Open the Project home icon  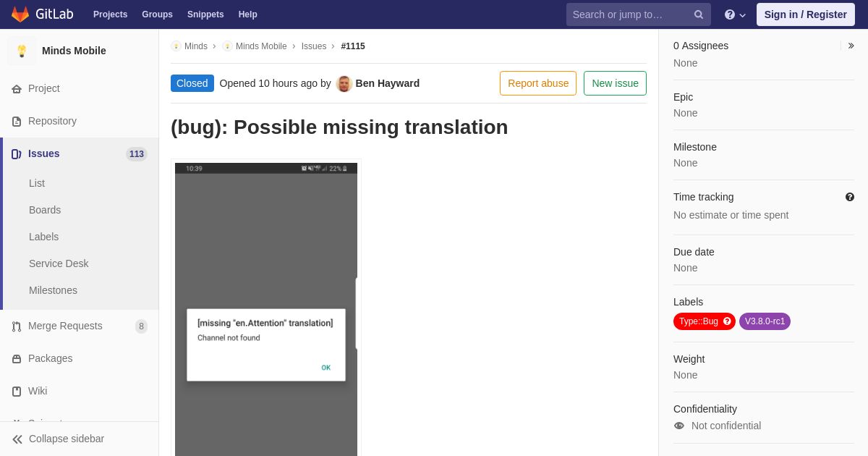click(x=17, y=89)
